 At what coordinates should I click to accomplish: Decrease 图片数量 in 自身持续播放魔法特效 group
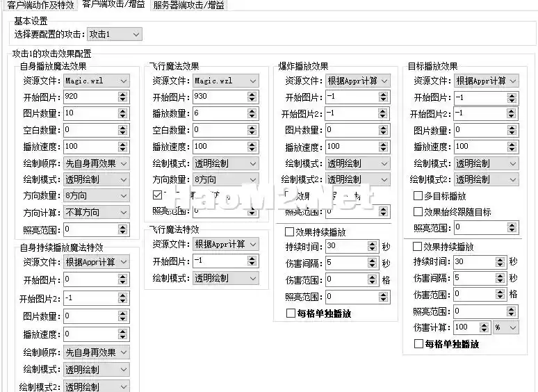pyautogui.click(x=122, y=319)
